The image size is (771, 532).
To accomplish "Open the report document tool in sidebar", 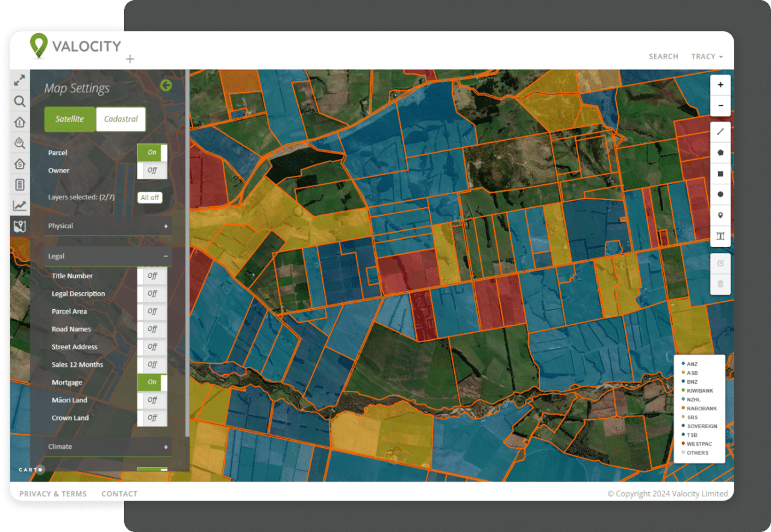I will pyautogui.click(x=20, y=184).
